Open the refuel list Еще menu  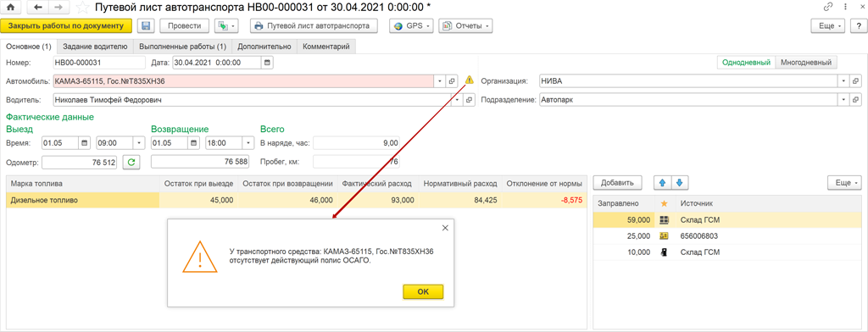(x=845, y=183)
